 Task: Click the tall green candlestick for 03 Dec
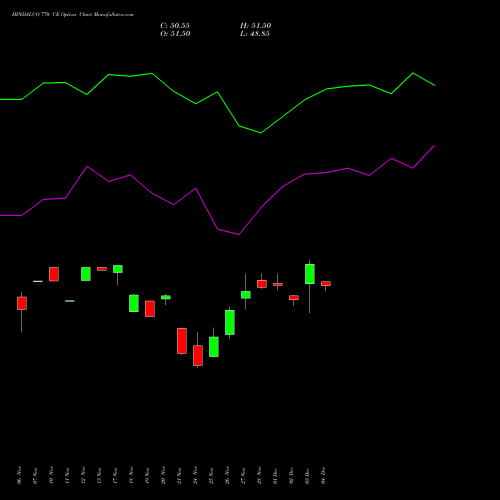tap(310, 274)
